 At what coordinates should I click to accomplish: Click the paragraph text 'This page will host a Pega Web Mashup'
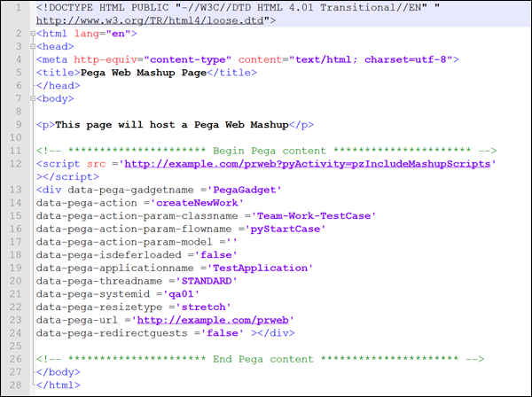(172, 125)
